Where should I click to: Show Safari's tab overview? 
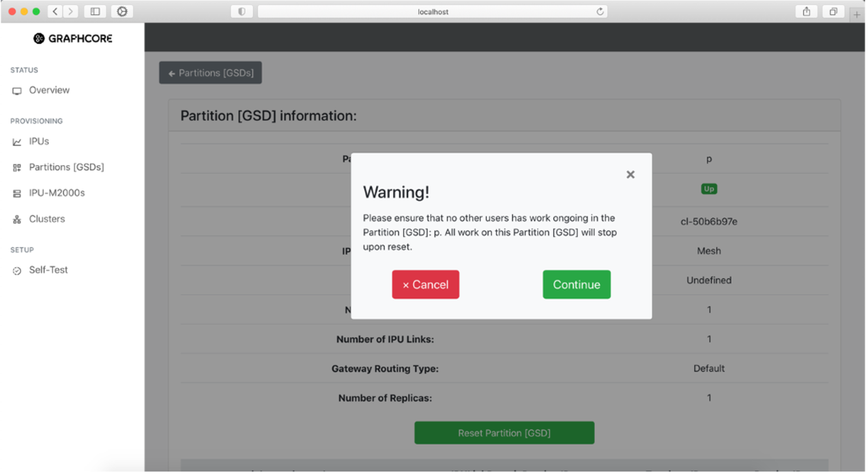click(833, 12)
